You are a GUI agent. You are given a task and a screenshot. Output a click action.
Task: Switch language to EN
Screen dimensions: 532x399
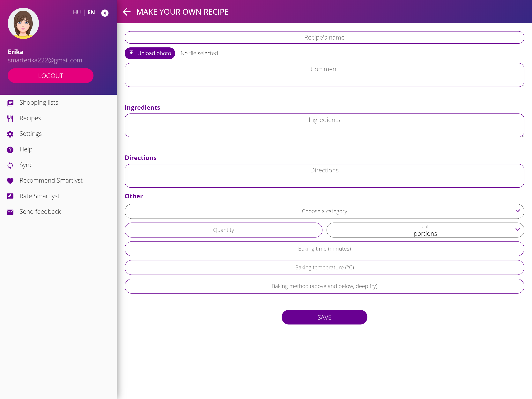pos(91,12)
